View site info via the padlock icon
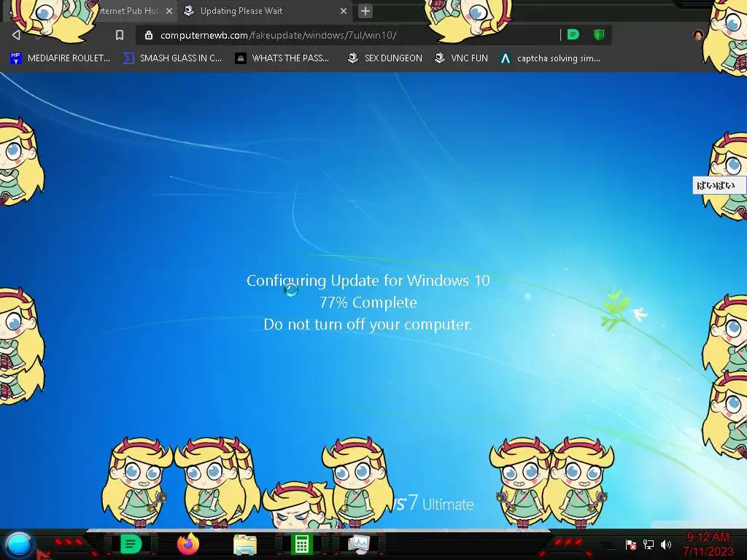 tap(149, 35)
